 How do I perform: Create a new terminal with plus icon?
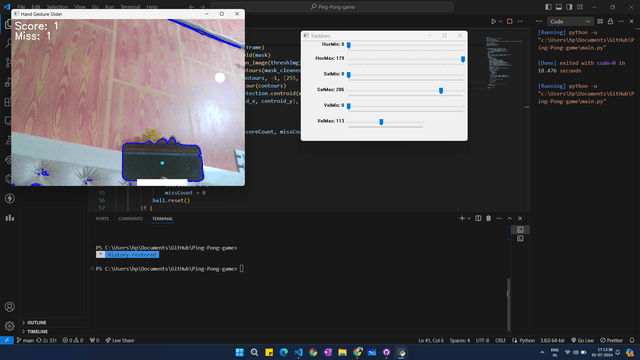[x=462, y=218]
